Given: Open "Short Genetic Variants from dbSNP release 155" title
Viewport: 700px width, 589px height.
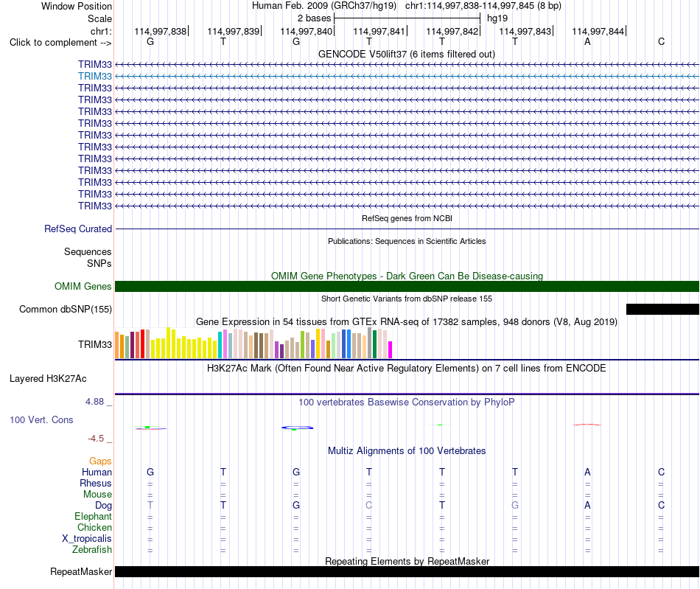Looking at the screenshot, I should (407, 299).
